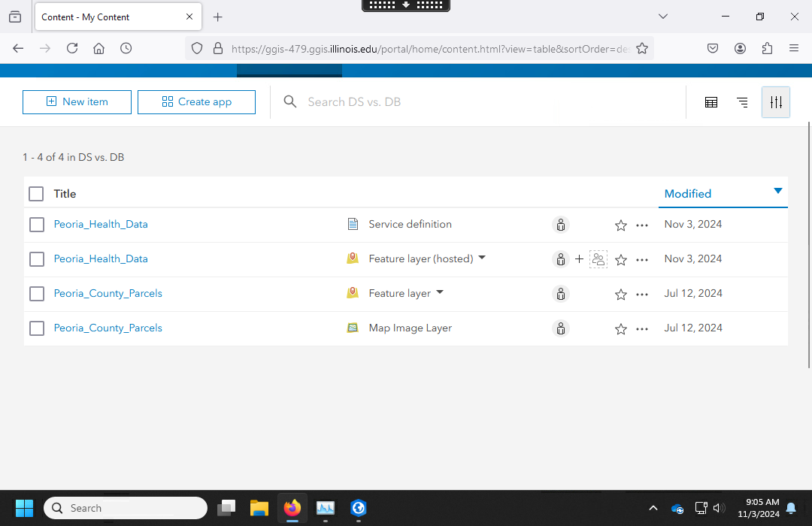Open more options for Peoria_County_Parcels Map Image Layer
The width and height of the screenshot is (812, 526).
coord(641,328)
